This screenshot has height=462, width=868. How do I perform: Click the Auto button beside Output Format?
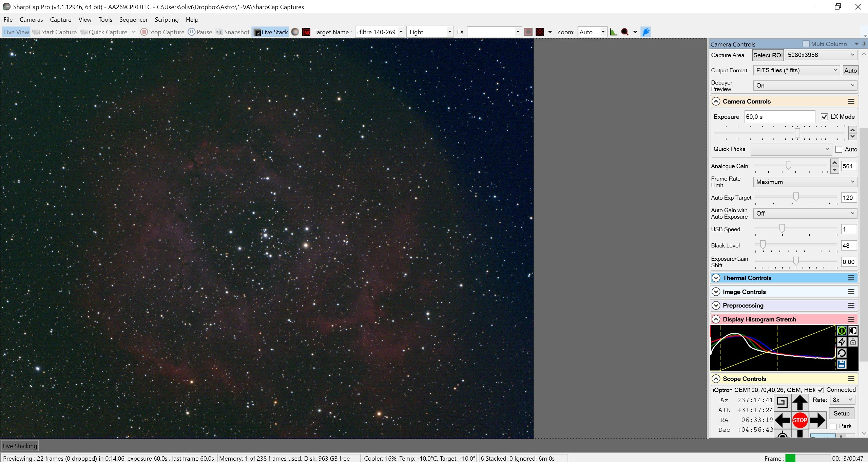[850, 70]
